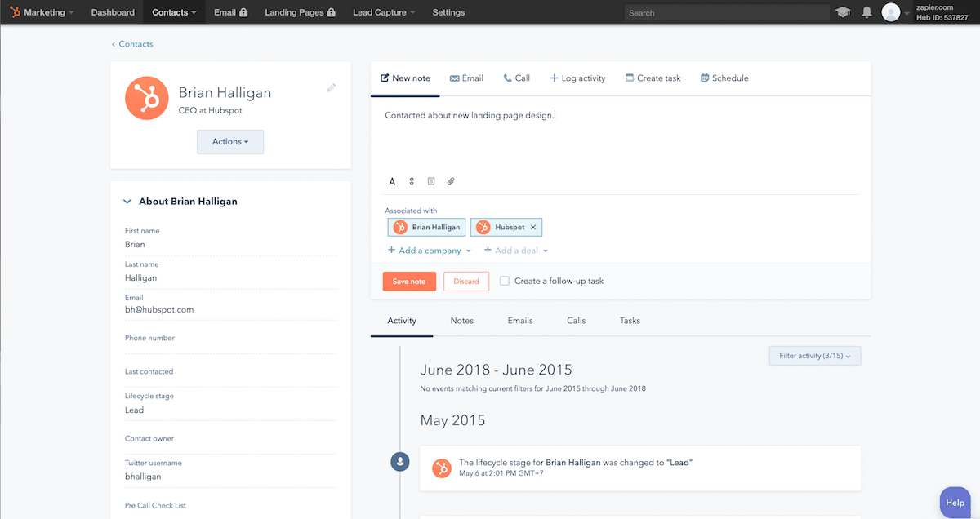The width and height of the screenshot is (980, 519).
Task: Click the timeline person marker
Action: [400, 462]
